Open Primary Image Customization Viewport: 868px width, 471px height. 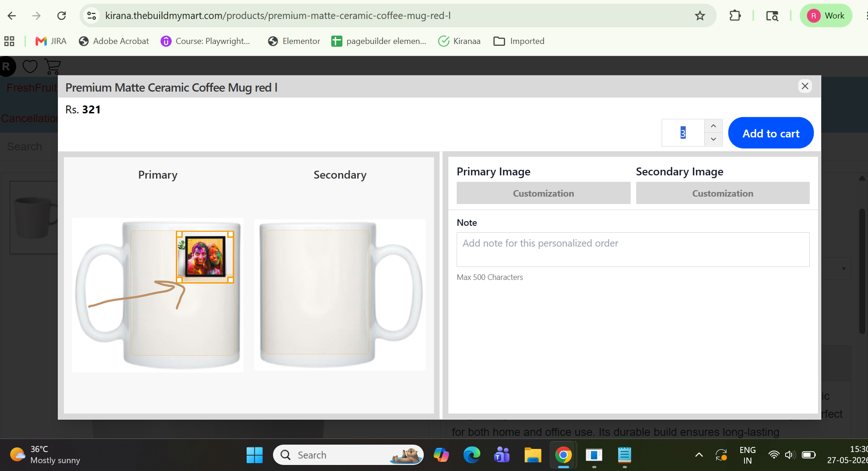[x=543, y=193]
